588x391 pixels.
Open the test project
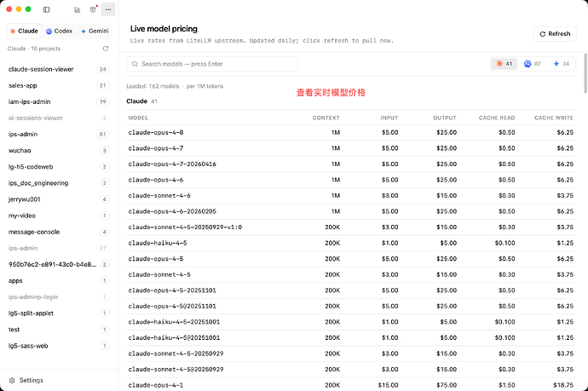(x=59, y=330)
